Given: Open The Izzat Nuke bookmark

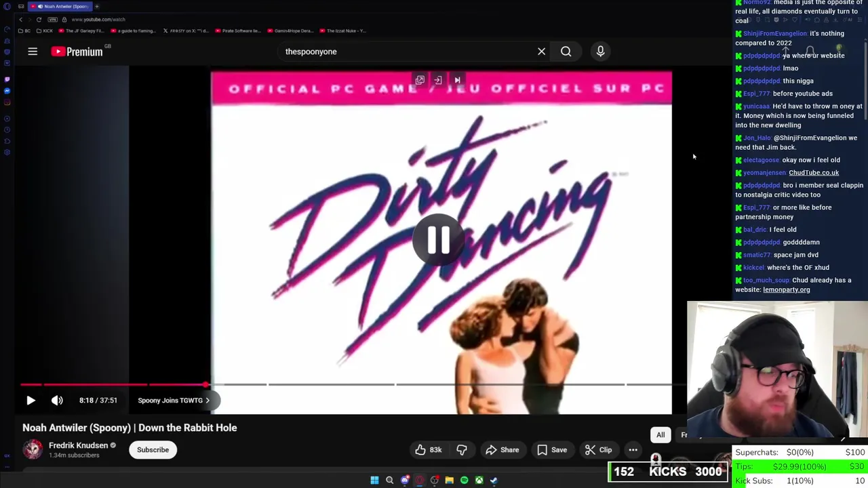Looking at the screenshot, I should (x=343, y=30).
